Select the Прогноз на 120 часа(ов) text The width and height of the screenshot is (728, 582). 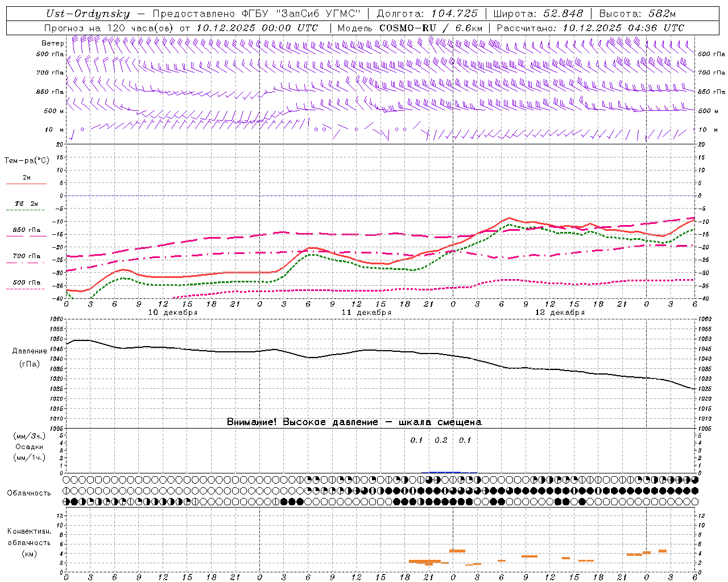[110, 28]
